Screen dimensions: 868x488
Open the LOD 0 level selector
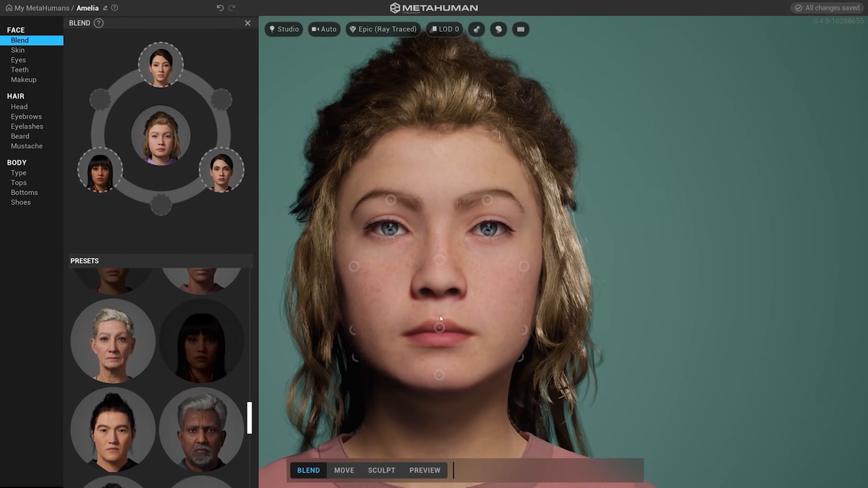[443, 30]
